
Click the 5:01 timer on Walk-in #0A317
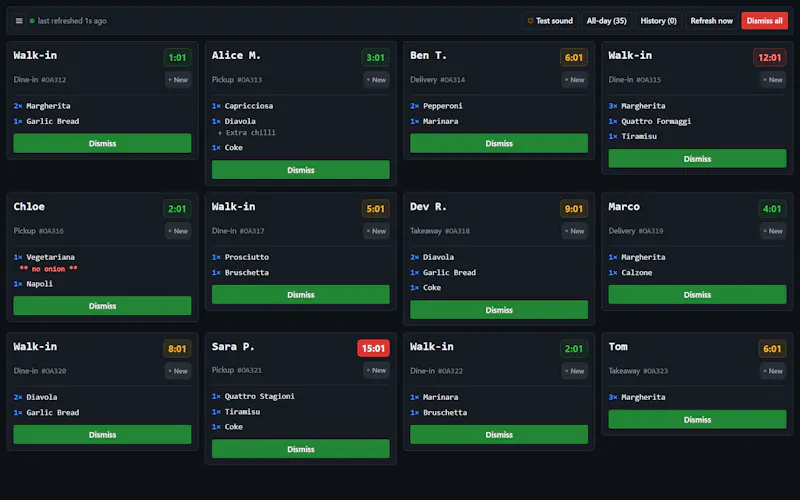pos(376,209)
